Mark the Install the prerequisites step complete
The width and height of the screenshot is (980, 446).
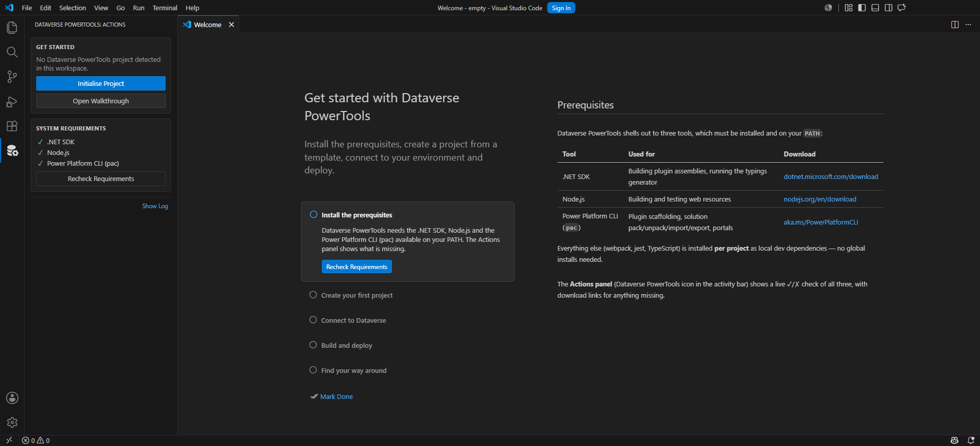point(314,215)
